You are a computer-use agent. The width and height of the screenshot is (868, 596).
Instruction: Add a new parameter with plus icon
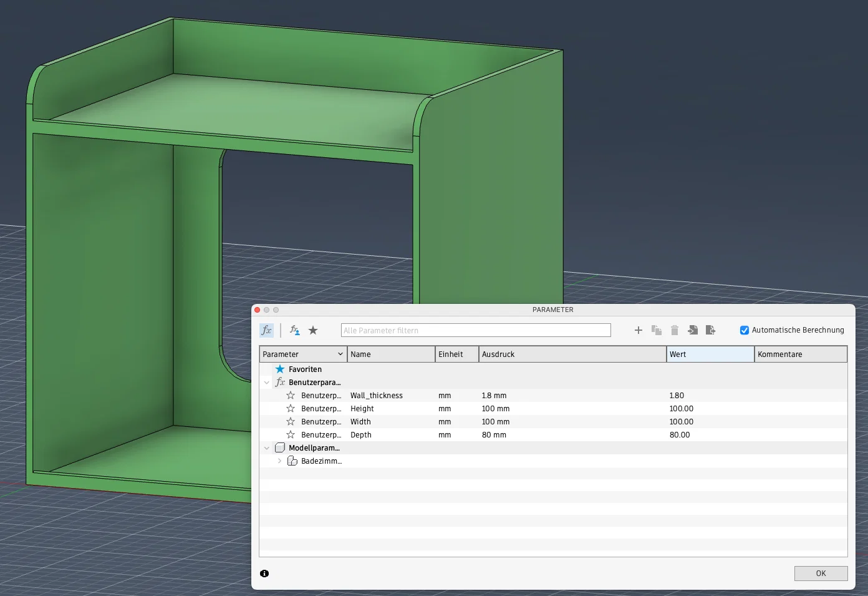tap(638, 330)
